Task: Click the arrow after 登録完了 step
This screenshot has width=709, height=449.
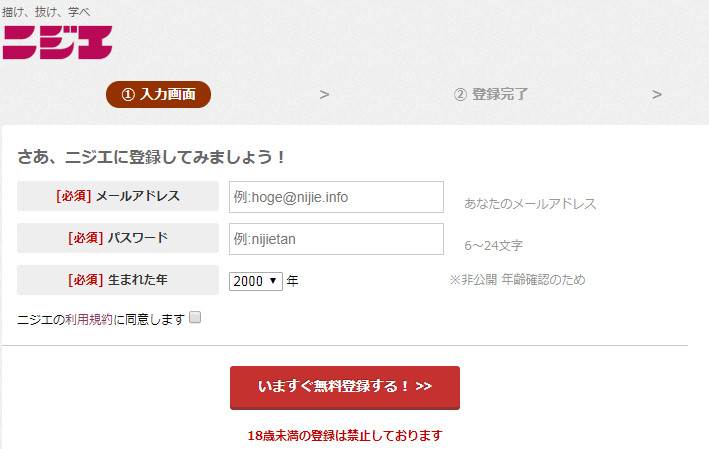Action: coord(657,95)
